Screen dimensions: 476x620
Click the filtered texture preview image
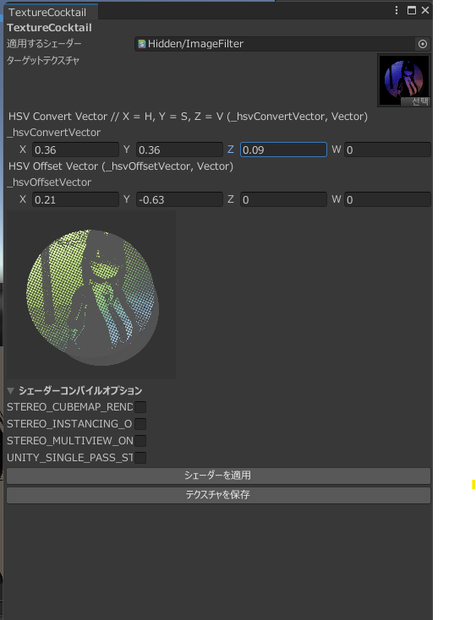(x=91, y=295)
